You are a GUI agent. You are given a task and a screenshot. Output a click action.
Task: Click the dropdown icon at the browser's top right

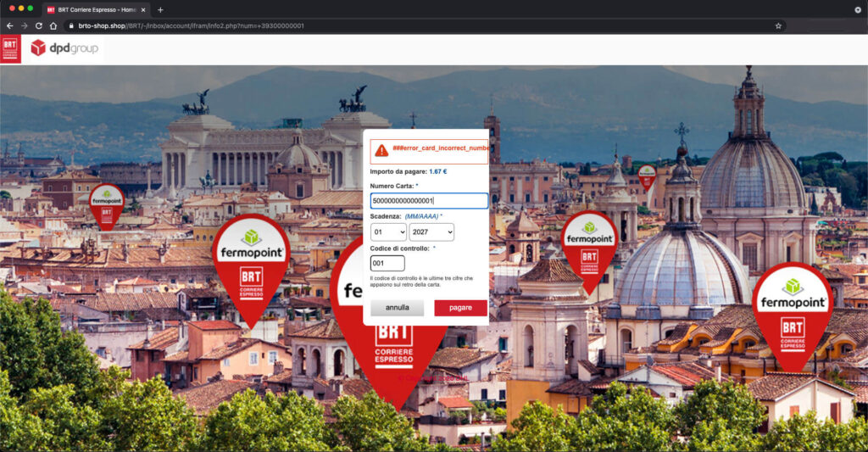(x=857, y=9)
